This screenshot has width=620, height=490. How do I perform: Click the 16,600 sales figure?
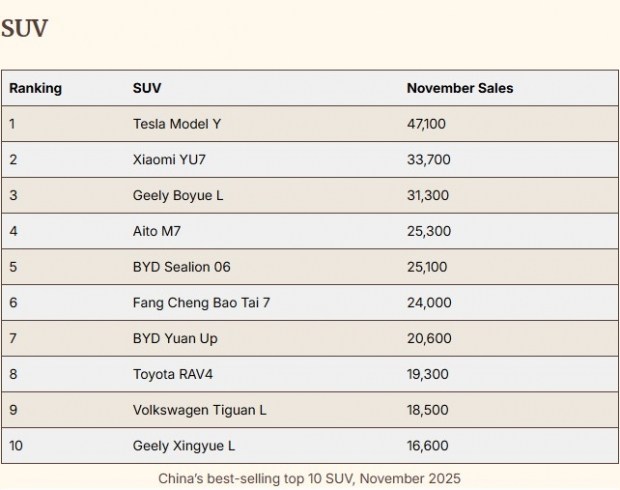(427, 446)
